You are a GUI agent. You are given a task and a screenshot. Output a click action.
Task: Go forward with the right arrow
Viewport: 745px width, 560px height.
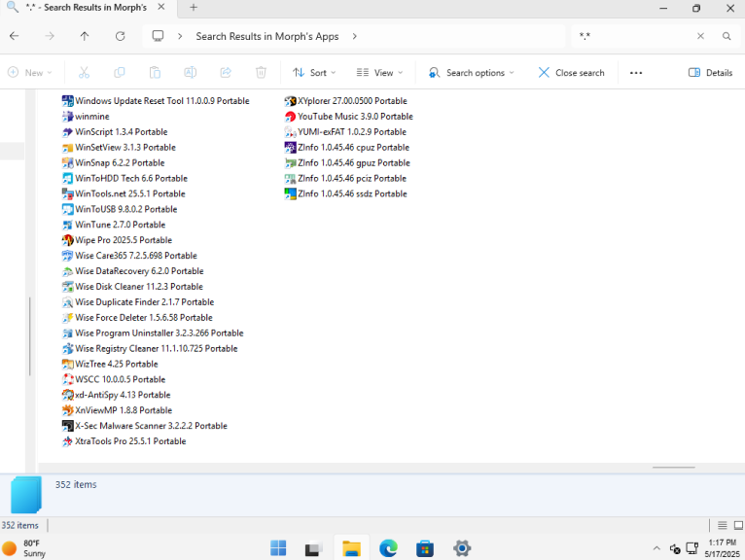tap(50, 36)
